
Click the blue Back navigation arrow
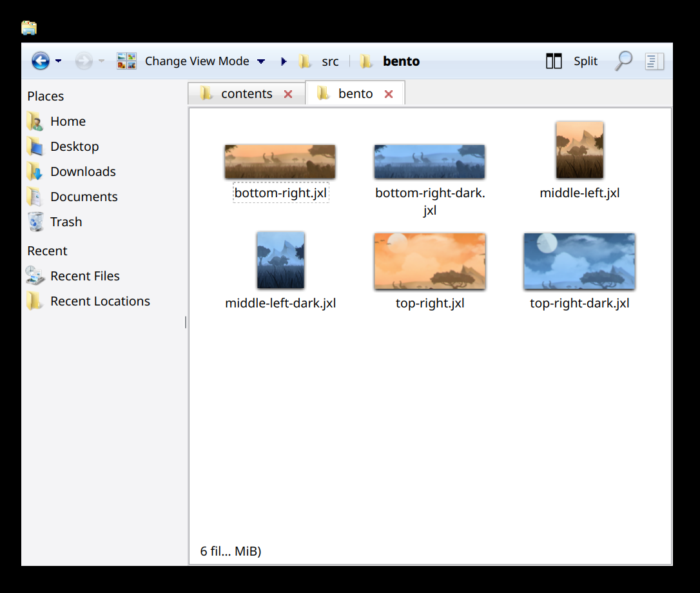coord(40,61)
